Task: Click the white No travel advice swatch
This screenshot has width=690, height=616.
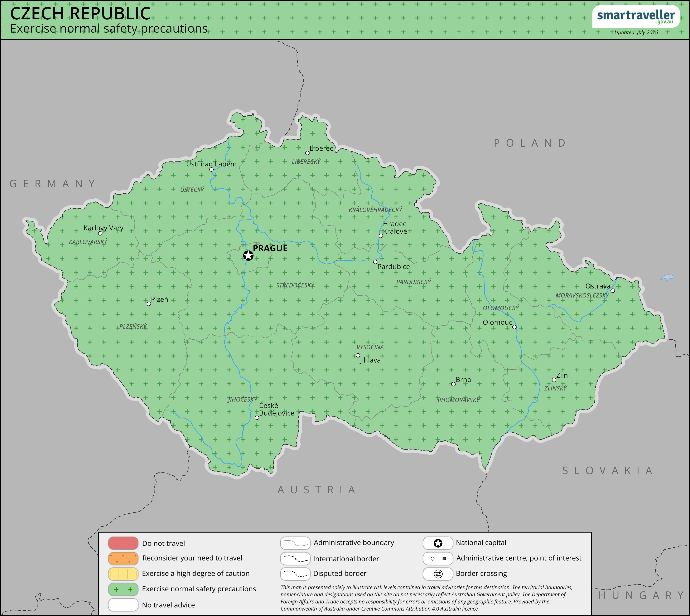Action: (x=123, y=605)
